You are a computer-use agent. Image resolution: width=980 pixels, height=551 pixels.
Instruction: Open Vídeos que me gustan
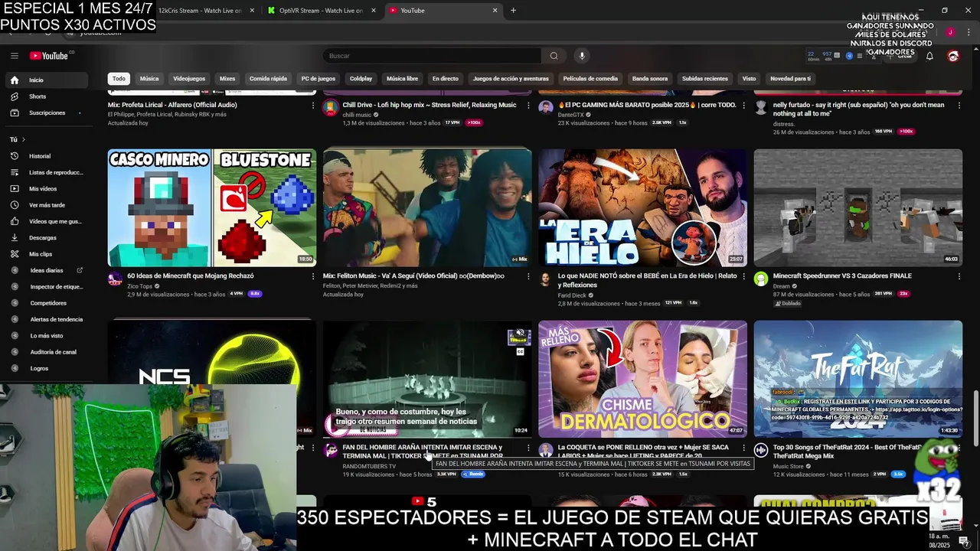[x=54, y=221]
